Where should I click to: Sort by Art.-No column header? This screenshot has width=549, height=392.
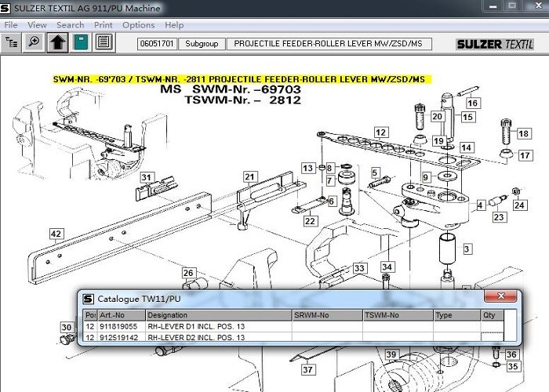tap(121, 315)
